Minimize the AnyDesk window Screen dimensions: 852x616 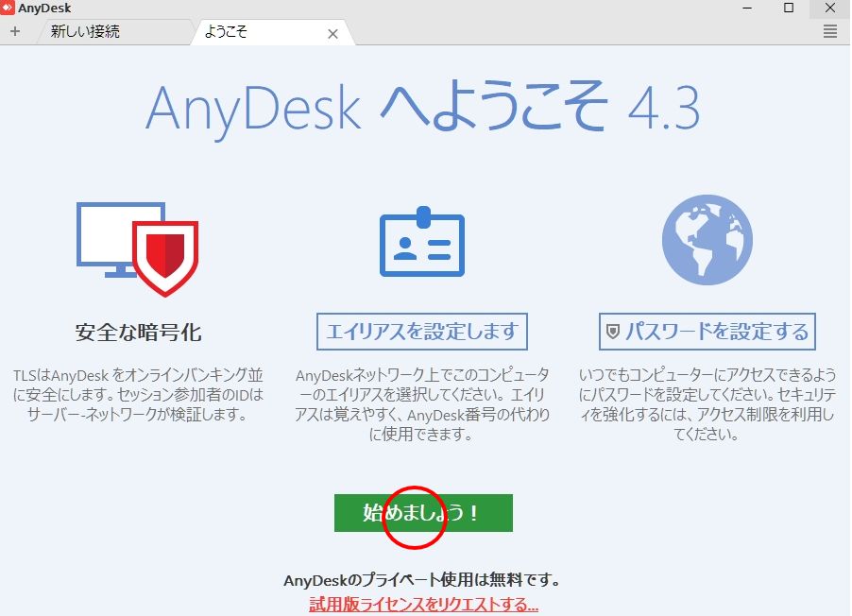pyautogui.click(x=748, y=9)
